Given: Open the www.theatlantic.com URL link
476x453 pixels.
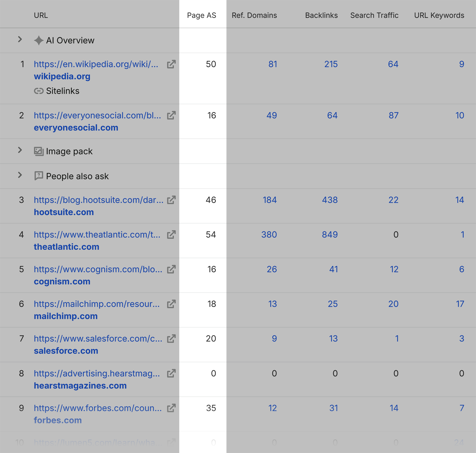Looking at the screenshot, I should pyautogui.click(x=97, y=235).
